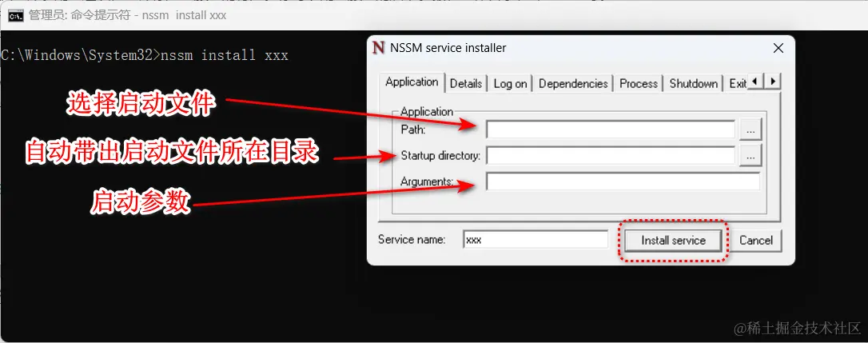Click the command prompt title bar icon
The image size is (868, 343).
click(x=14, y=15)
